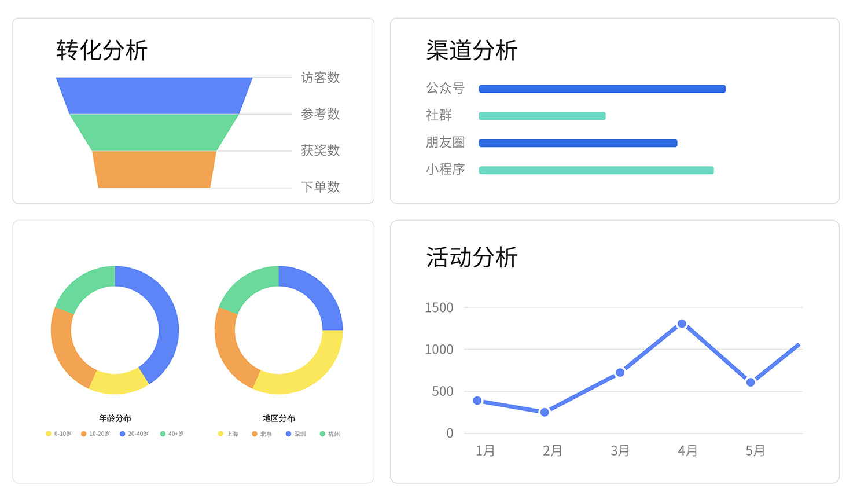The height and width of the screenshot is (503, 868).
Task: Click the green 参考数 funnel segment
Action: [x=154, y=133]
